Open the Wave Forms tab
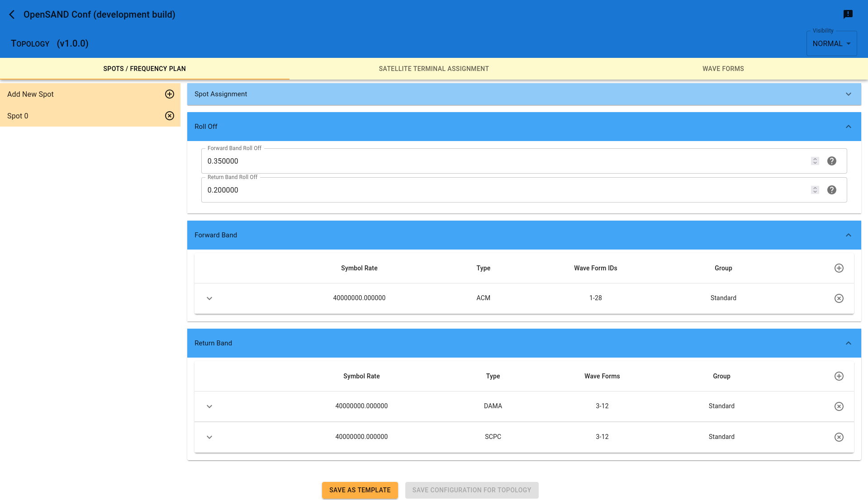Viewport: 868px width, 500px height. [723, 69]
